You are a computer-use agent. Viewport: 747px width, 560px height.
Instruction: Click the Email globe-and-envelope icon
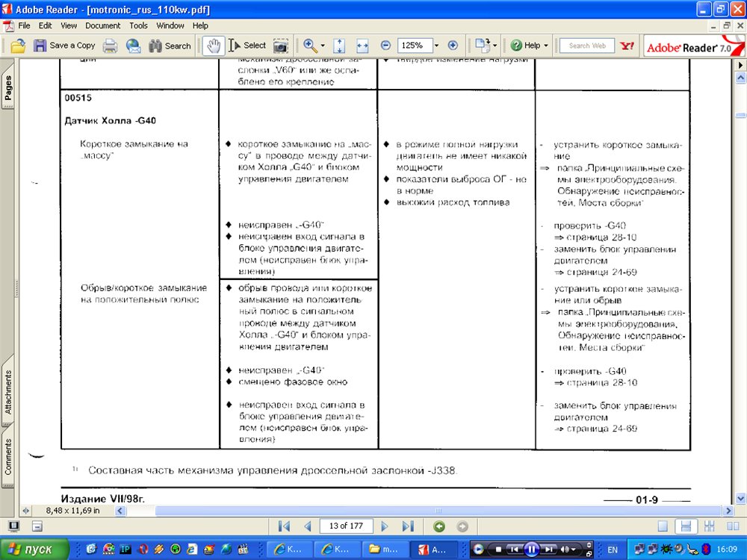coord(134,46)
